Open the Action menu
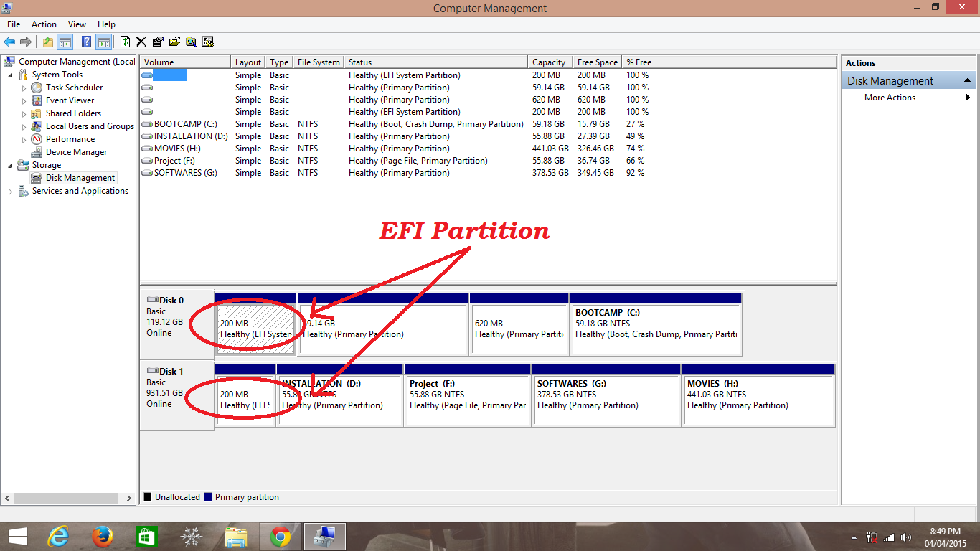This screenshot has height=551, width=980. [44, 24]
